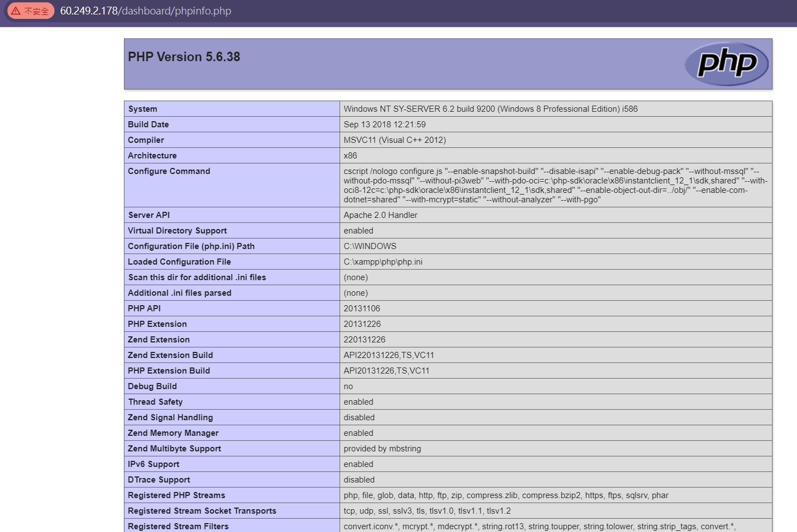Click the enabled value for Thread Safety
The width and height of the screenshot is (797, 532).
(358, 402)
